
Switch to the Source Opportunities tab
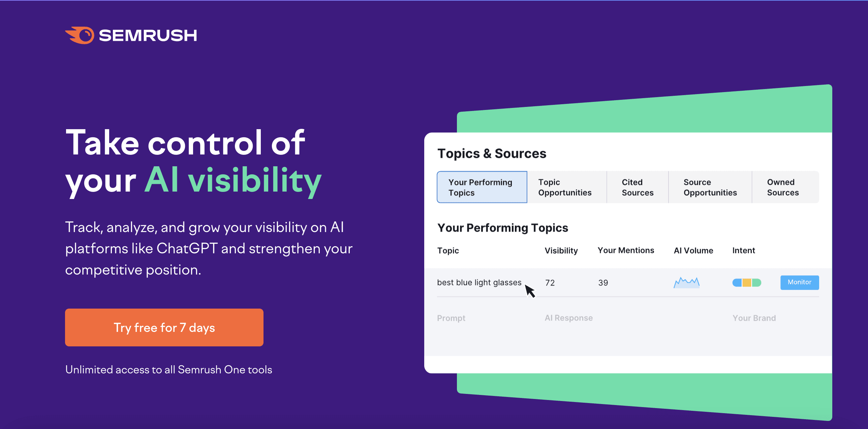tap(710, 188)
